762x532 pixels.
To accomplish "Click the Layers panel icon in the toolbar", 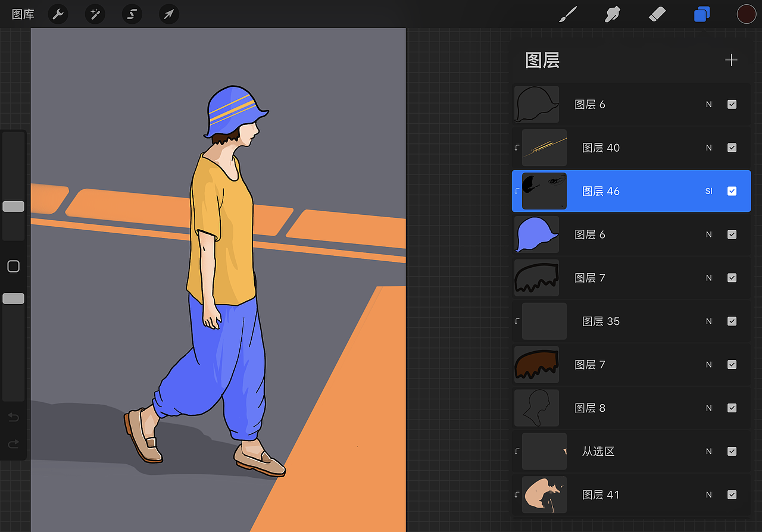I will point(702,14).
